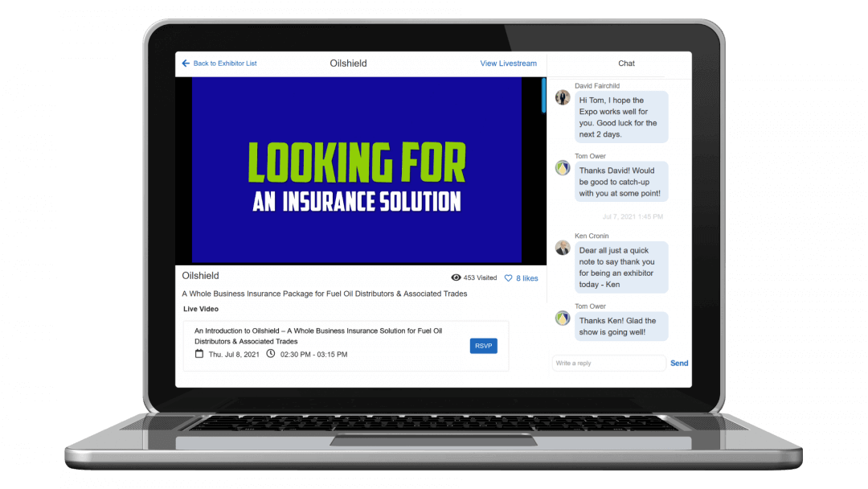
Task: Click the Oilshield title in the top header
Action: (348, 64)
